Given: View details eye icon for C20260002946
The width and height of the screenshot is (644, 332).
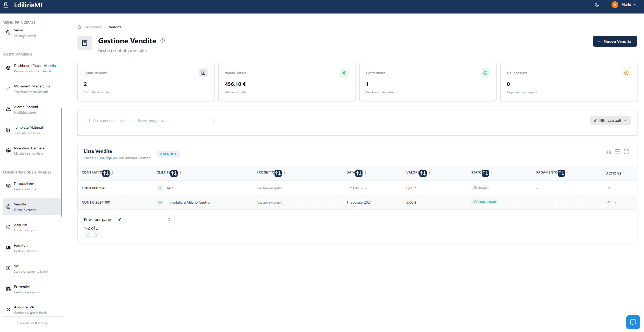Looking at the screenshot, I should tap(609, 188).
